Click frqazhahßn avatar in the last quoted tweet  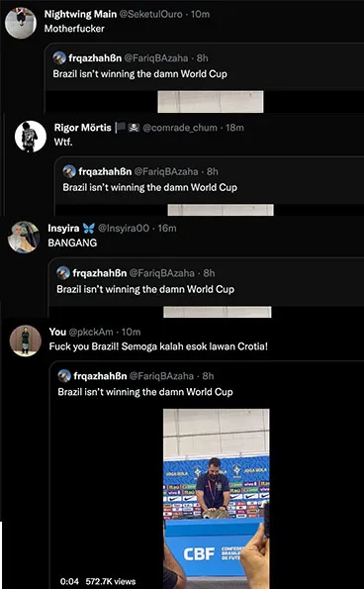[64, 375]
